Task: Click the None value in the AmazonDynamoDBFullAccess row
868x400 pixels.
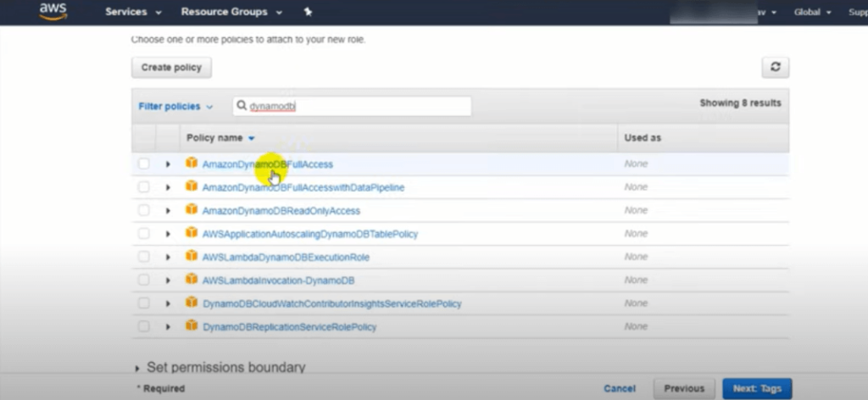Action: click(x=636, y=164)
